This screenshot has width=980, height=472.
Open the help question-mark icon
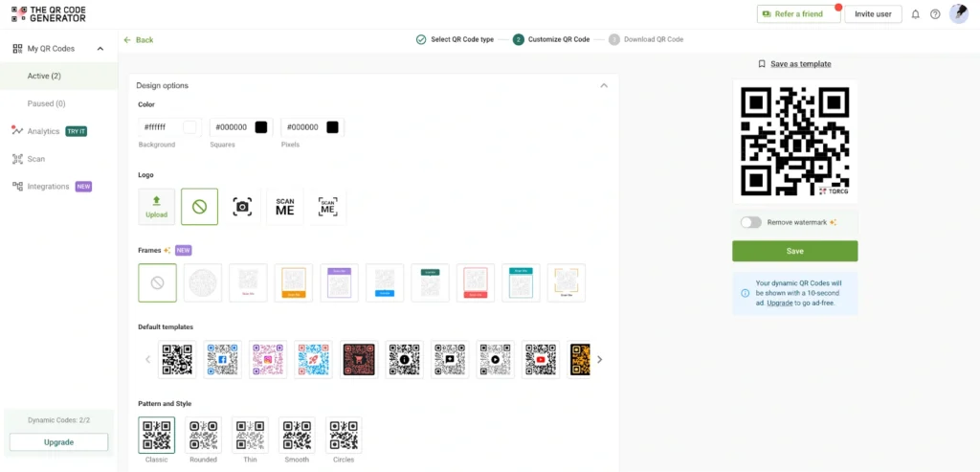(x=935, y=14)
